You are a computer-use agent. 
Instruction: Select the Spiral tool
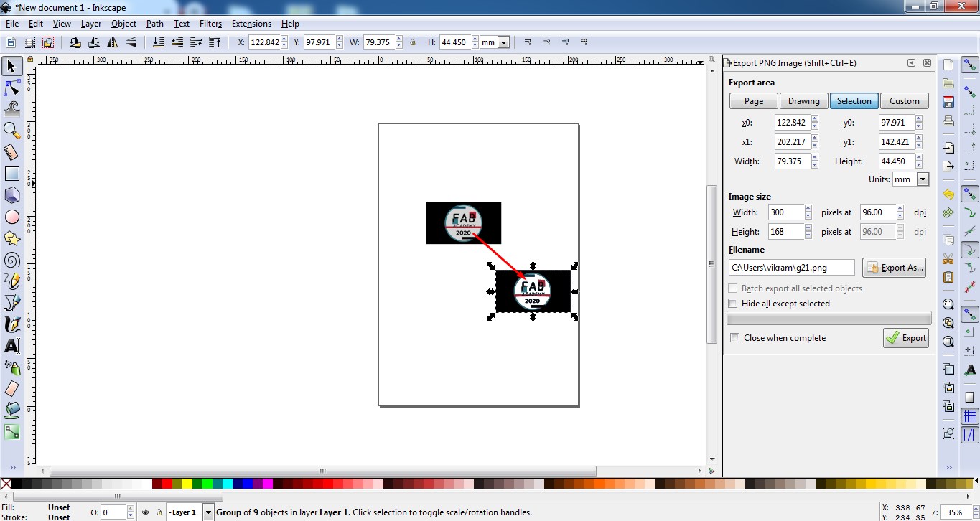[x=11, y=260]
